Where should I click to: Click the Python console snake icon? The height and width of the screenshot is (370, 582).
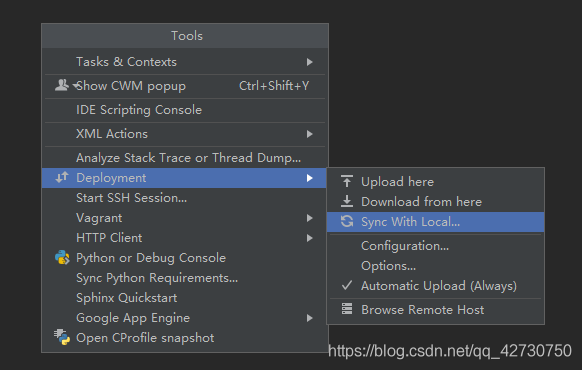tap(62, 258)
